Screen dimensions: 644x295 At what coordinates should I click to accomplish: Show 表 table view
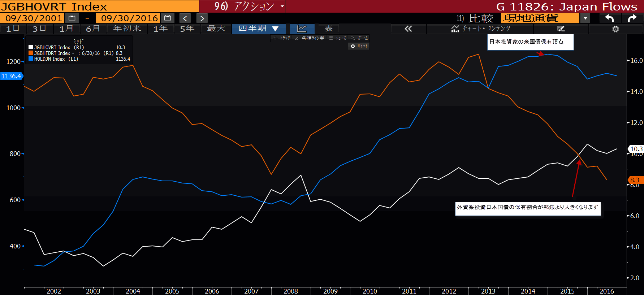point(328,29)
